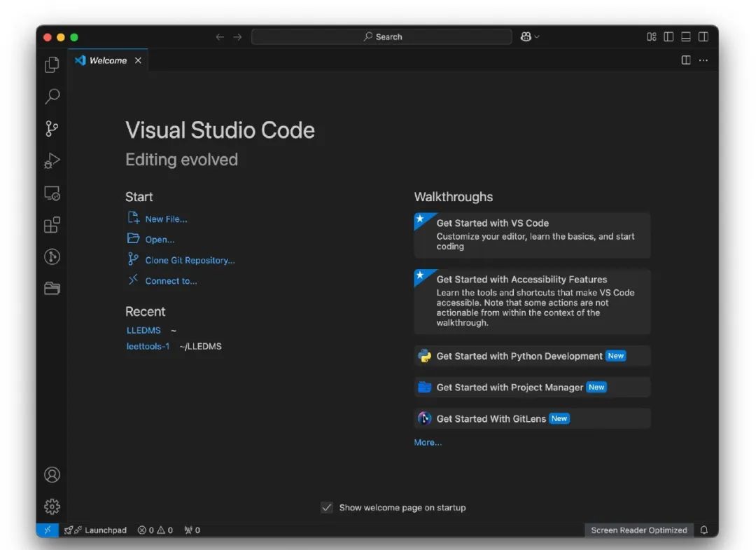
Task: Toggle the secondary side bar
Action: click(x=703, y=36)
